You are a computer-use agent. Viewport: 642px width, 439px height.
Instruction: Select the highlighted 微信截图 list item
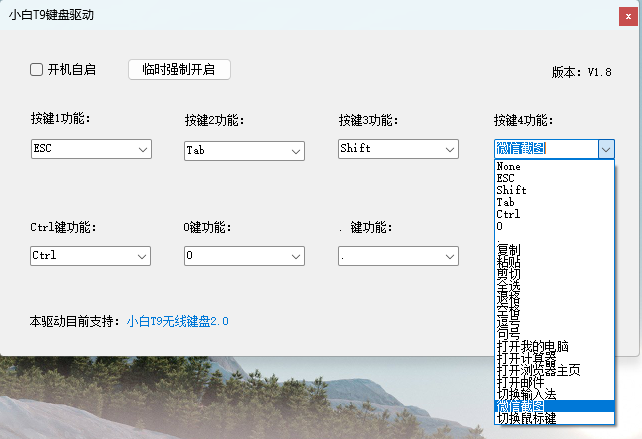pos(554,406)
